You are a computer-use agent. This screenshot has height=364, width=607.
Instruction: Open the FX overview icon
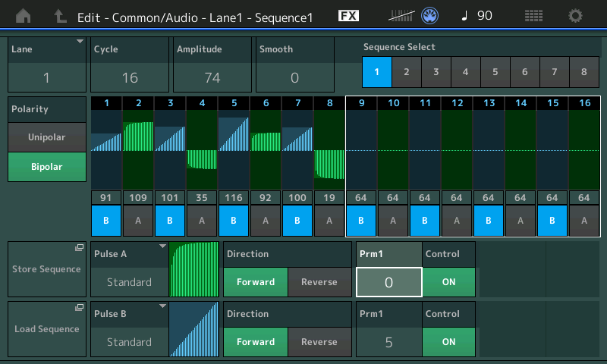point(348,15)
